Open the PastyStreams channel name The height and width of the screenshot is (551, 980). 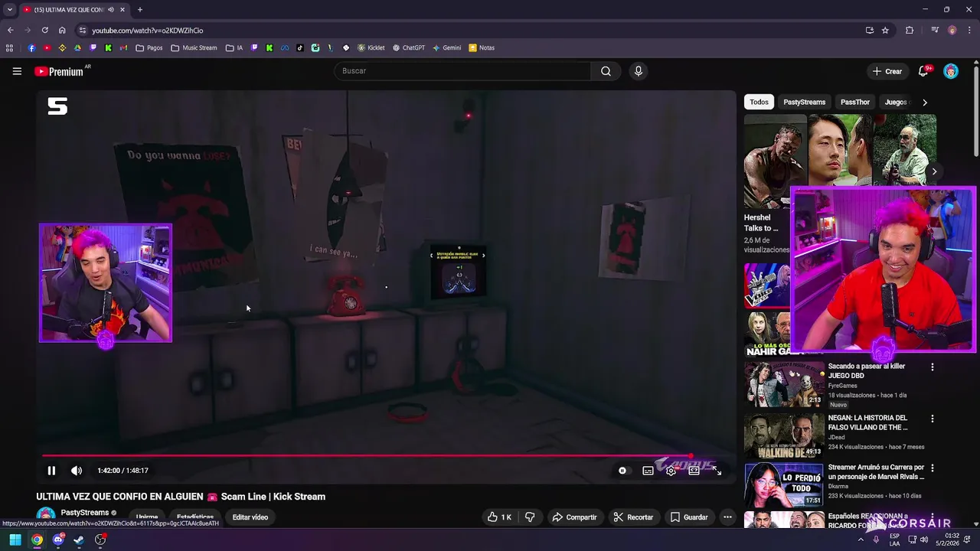pyautogui.click(x=84, y=513)
